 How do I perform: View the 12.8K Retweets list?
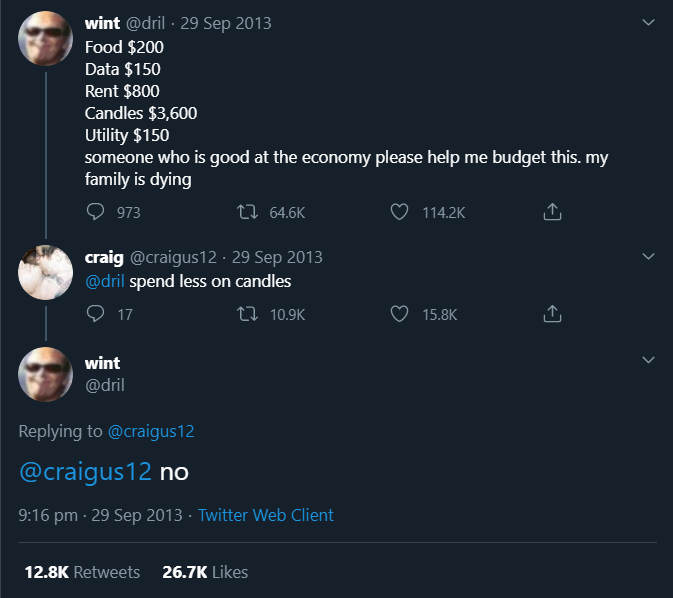(82, 572)
